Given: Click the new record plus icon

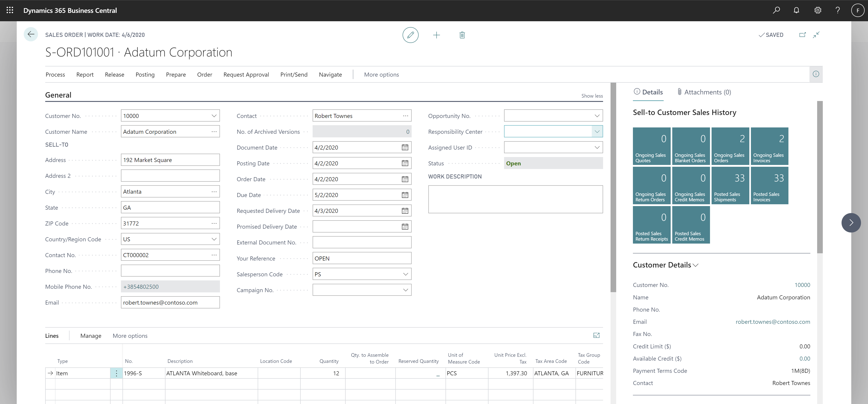Looking at the screenshot, I should pos(436,35).
